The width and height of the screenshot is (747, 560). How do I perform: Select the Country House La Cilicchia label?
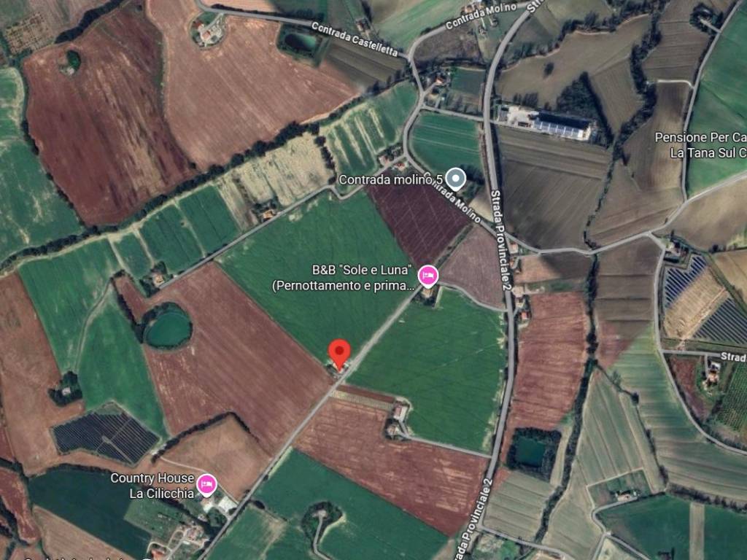tap(152, 486)
